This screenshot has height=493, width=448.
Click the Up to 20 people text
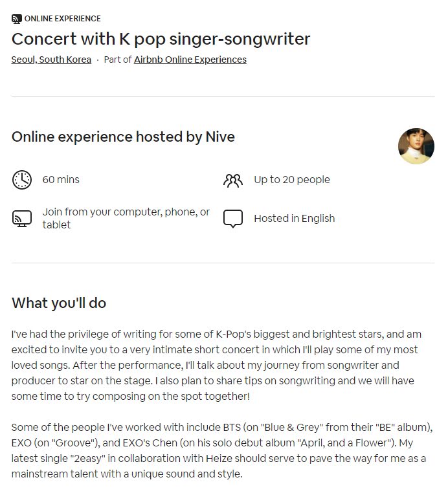click(x=292, y=179)
